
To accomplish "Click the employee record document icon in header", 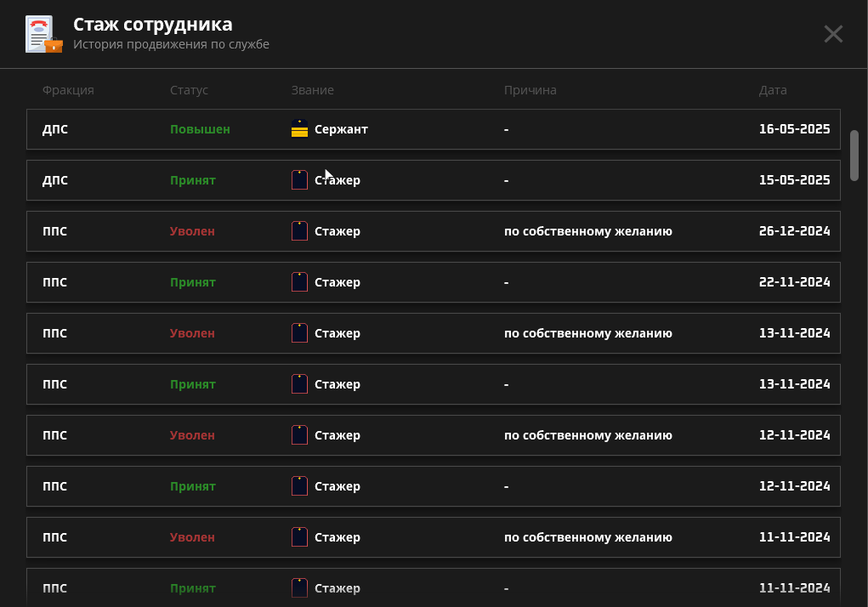I will coord(44,34).
